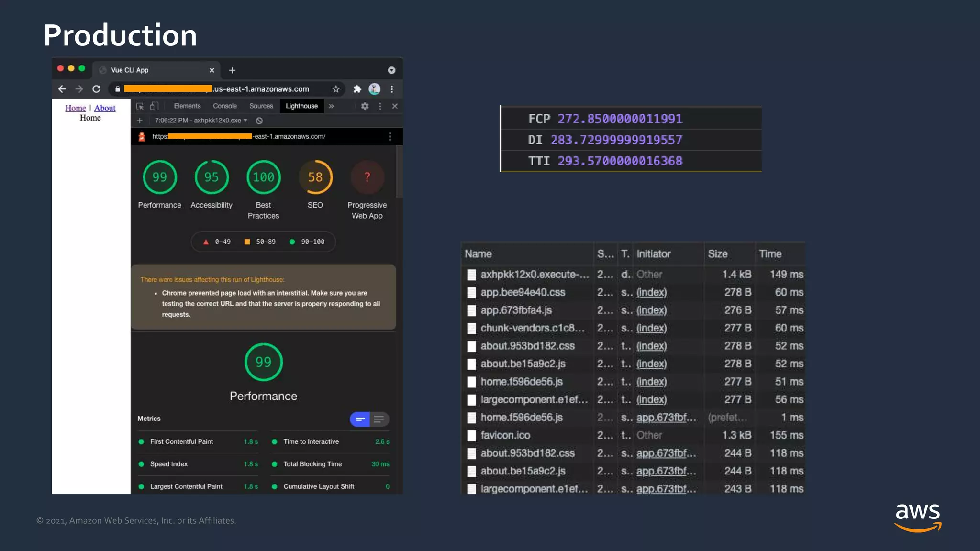Open the About link

click(x=105, y=108)
